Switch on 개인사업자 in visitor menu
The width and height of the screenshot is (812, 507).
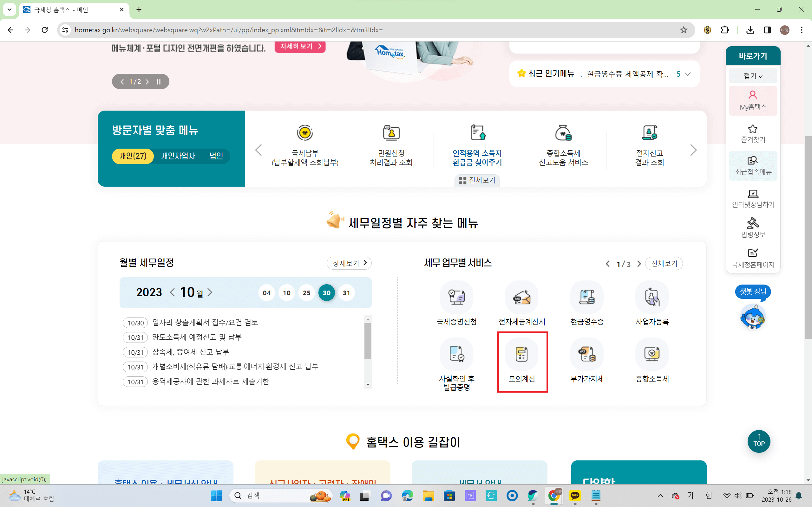pos(178,156)
